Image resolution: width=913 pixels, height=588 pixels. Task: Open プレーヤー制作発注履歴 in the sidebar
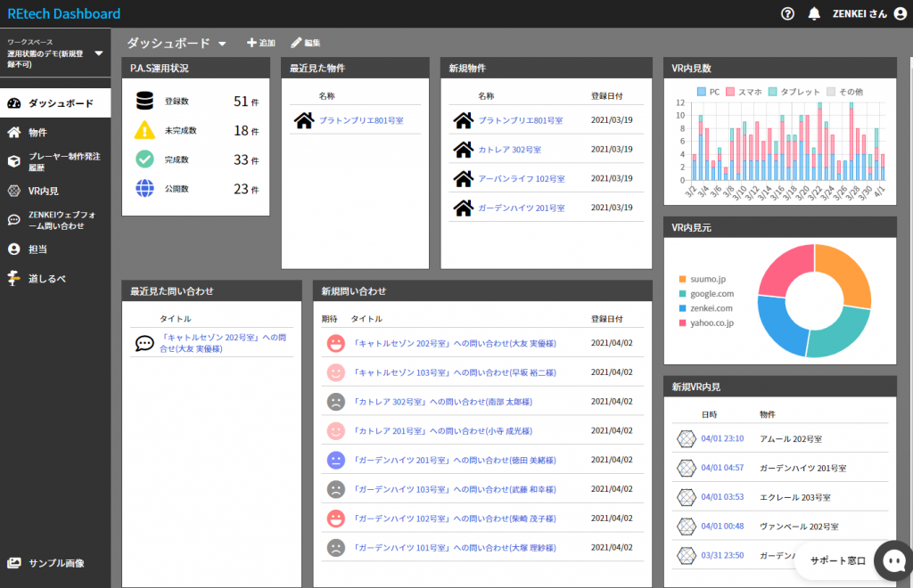pyautogui.click(x=55, y=161)
